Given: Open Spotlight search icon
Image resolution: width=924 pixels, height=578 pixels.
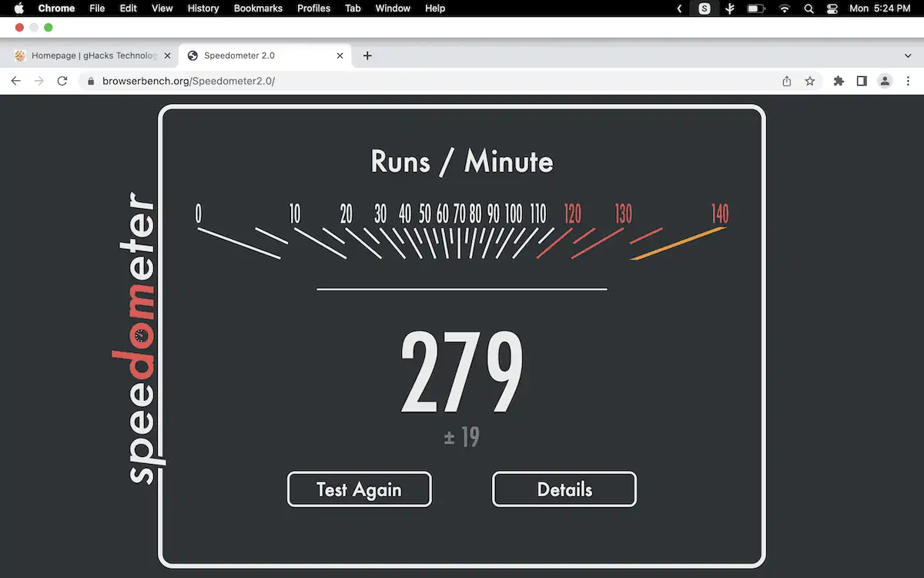Looking at the screenshot, I should 808,8.
